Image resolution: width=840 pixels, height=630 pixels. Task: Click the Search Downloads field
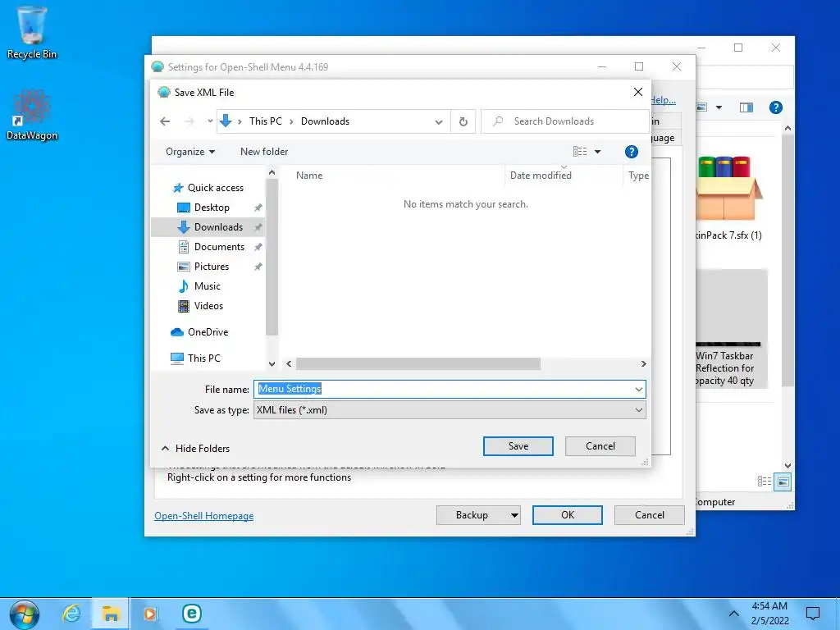click(564, 121)
